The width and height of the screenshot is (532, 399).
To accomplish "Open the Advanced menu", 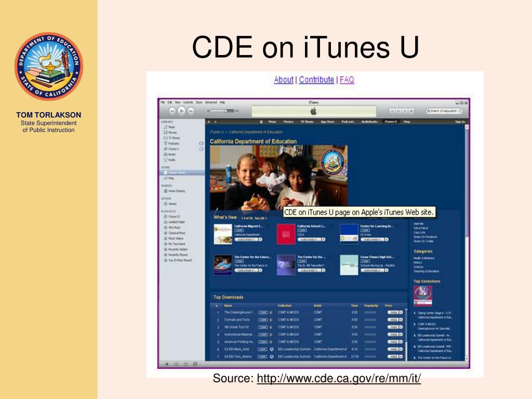I will 211,102.
